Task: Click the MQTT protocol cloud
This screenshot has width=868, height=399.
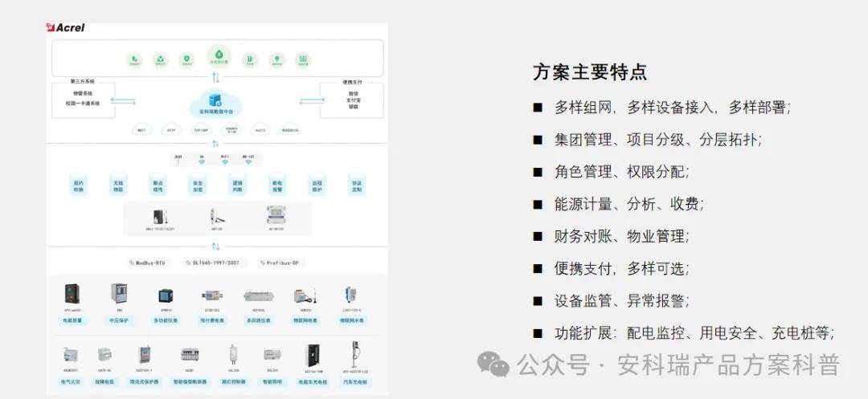Action: point(141,130)
